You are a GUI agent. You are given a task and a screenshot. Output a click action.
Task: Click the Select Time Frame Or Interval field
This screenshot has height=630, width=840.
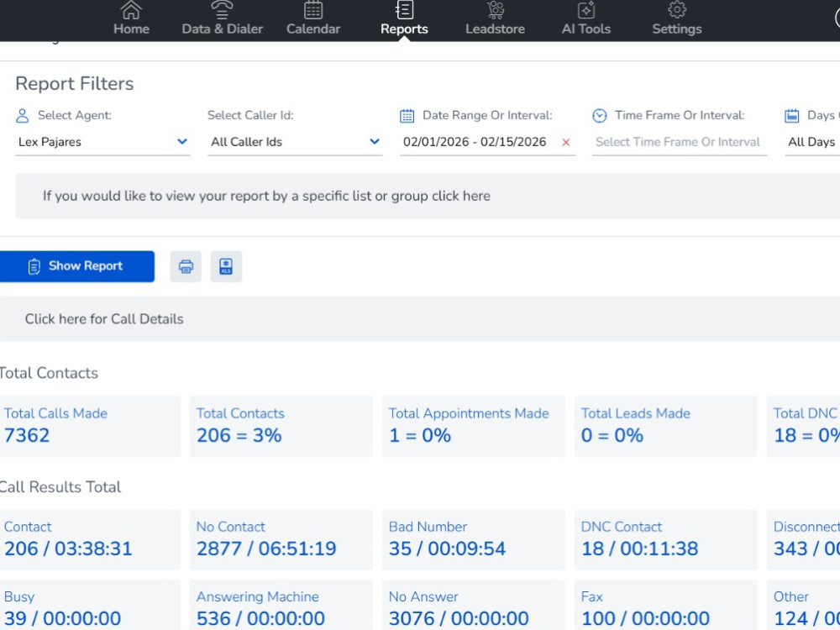680,142
